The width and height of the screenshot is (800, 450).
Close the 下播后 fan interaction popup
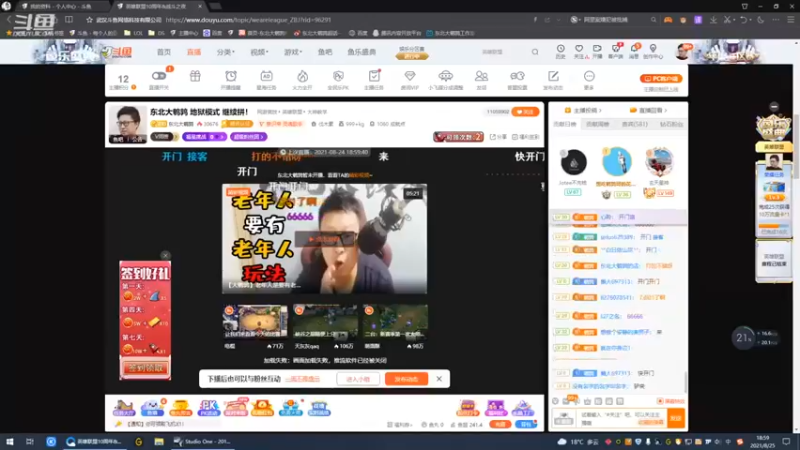pos(439,379)
